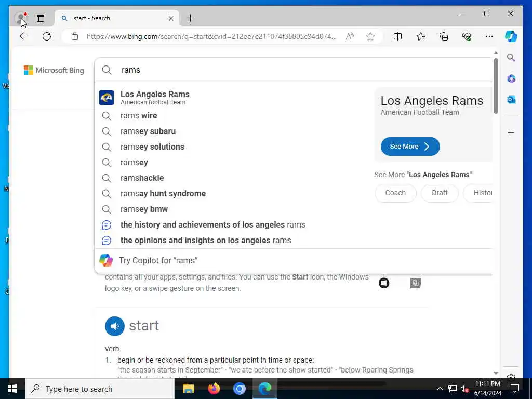The image size is (532, 399).
Task: Add this page to favorites star
Action: tap(370, 36)
